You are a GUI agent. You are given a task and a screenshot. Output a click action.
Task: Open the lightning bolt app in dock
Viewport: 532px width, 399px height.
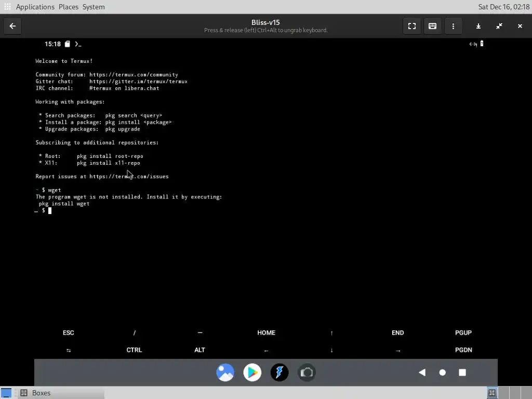click(280, 373)
